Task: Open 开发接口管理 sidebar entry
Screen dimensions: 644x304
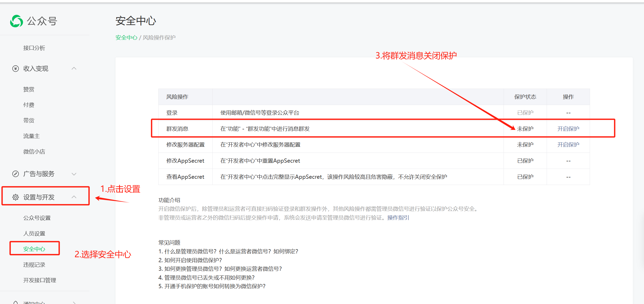Action: 40,280
